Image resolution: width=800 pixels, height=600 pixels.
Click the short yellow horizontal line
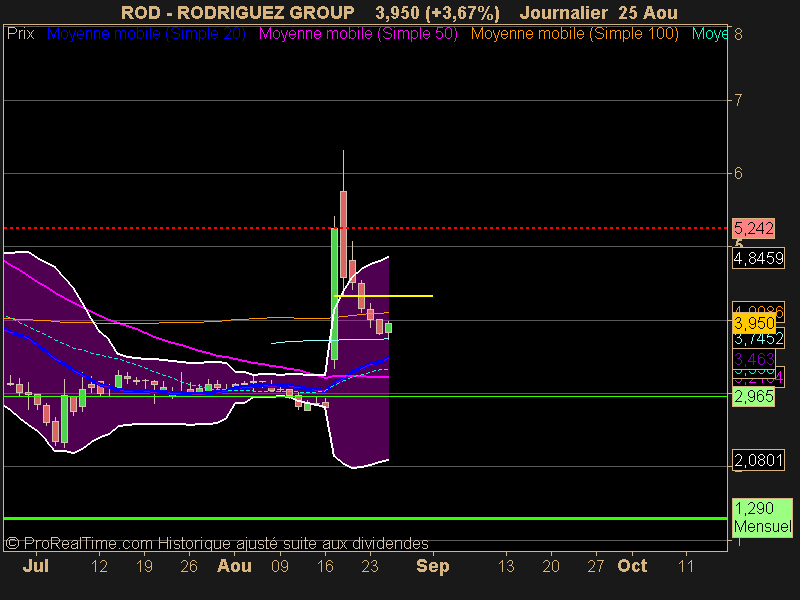click(x=384, y=296)
